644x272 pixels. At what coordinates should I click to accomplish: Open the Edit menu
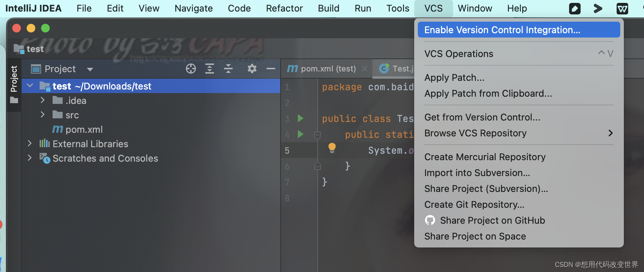coord(115,8)
